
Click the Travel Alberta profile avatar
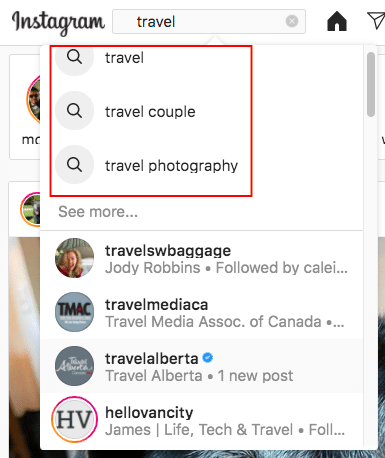coord(74,366)
